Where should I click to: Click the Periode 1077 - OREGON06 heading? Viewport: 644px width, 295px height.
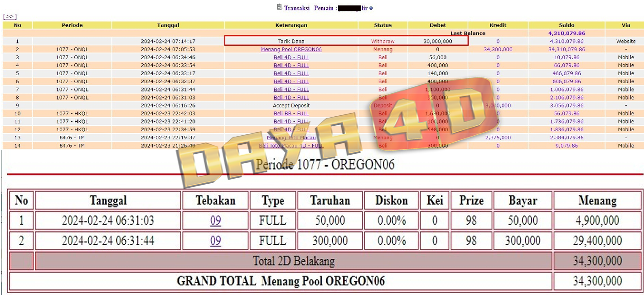coord(325,164)
